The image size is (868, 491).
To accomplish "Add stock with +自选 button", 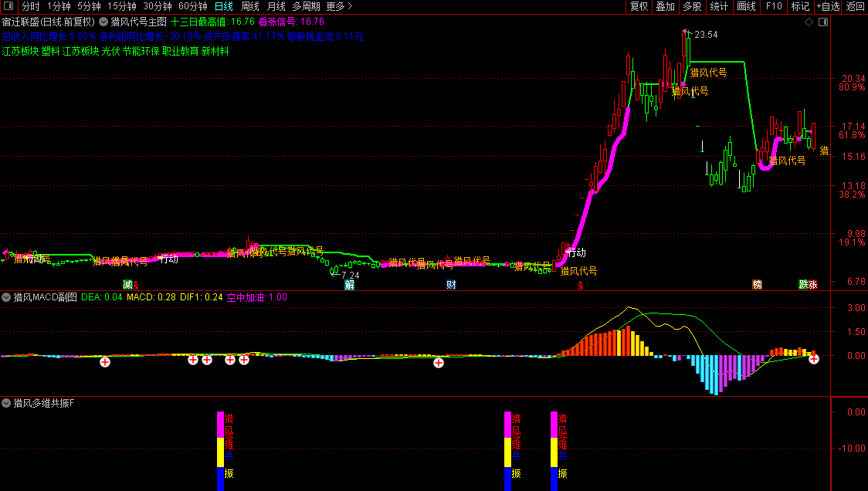I will pos(828,6).
